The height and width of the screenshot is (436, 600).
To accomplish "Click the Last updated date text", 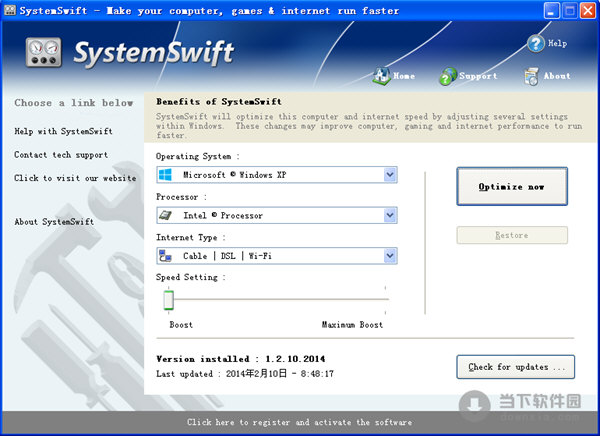I will coord(245,374).
